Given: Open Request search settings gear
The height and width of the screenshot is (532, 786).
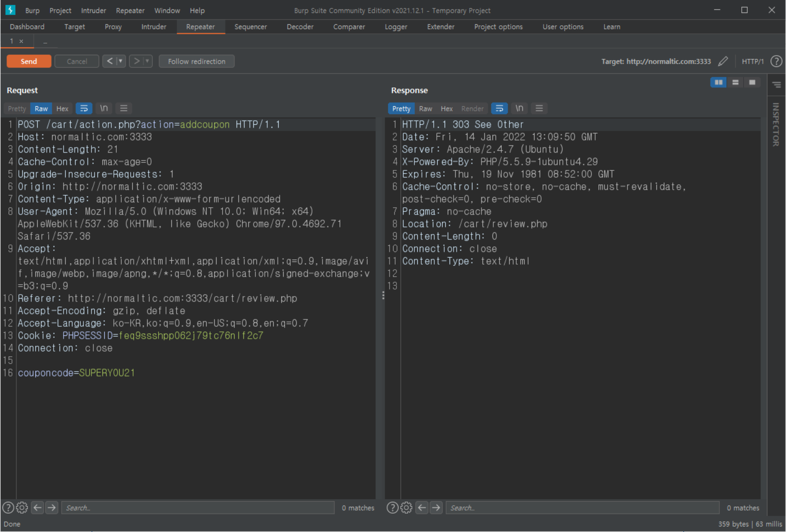Looking at the screenshot, I should tap(22, 508).
